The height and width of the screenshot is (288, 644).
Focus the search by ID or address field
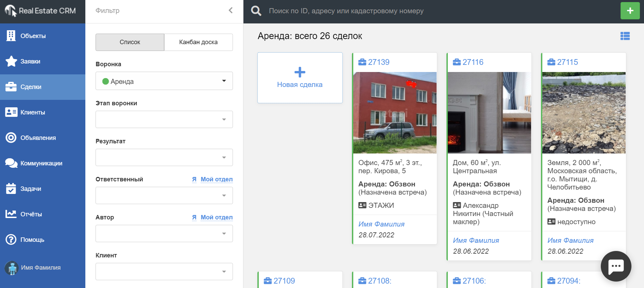(x=346, y=11)
